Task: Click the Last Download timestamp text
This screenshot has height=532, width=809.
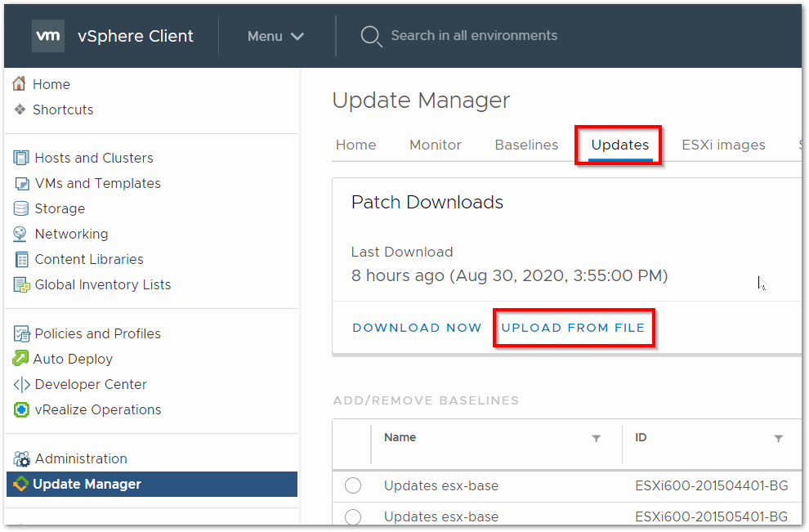Action: [x=509, y=275]
